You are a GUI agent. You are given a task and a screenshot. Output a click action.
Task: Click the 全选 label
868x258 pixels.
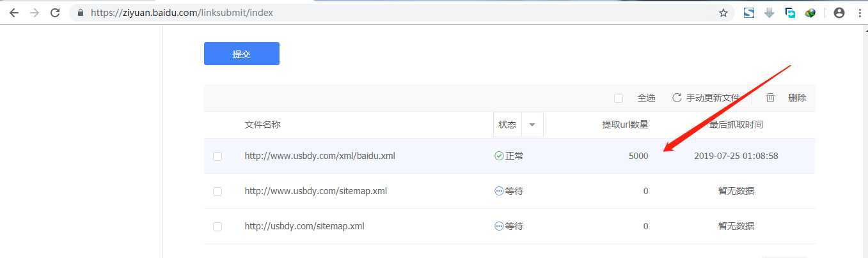pos(646,98)
